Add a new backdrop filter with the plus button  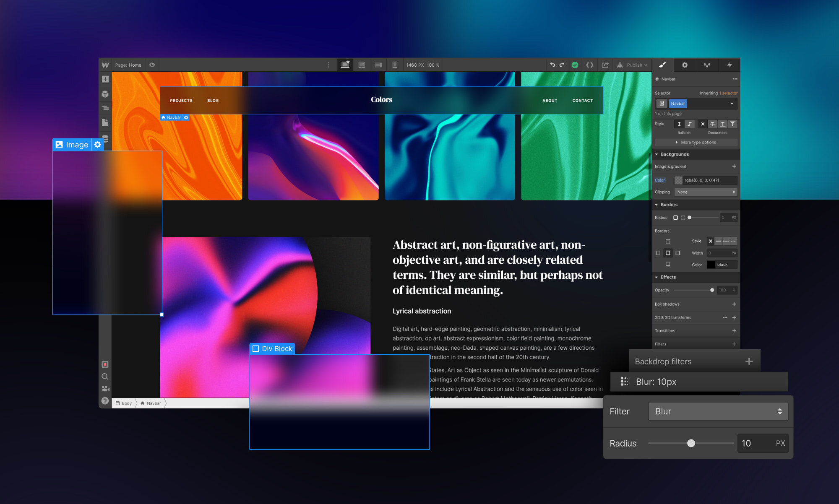point(749,361)
